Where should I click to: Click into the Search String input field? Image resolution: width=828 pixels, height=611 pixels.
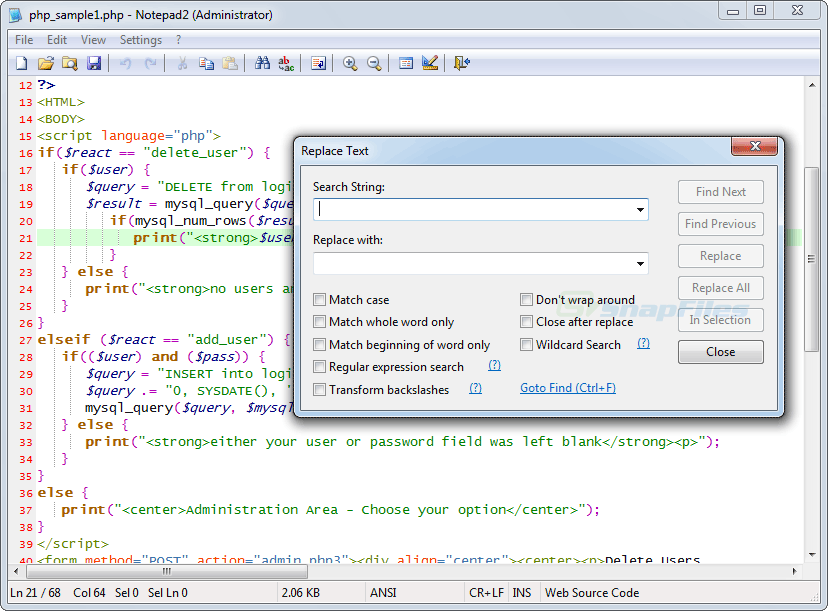click(481, 210)
